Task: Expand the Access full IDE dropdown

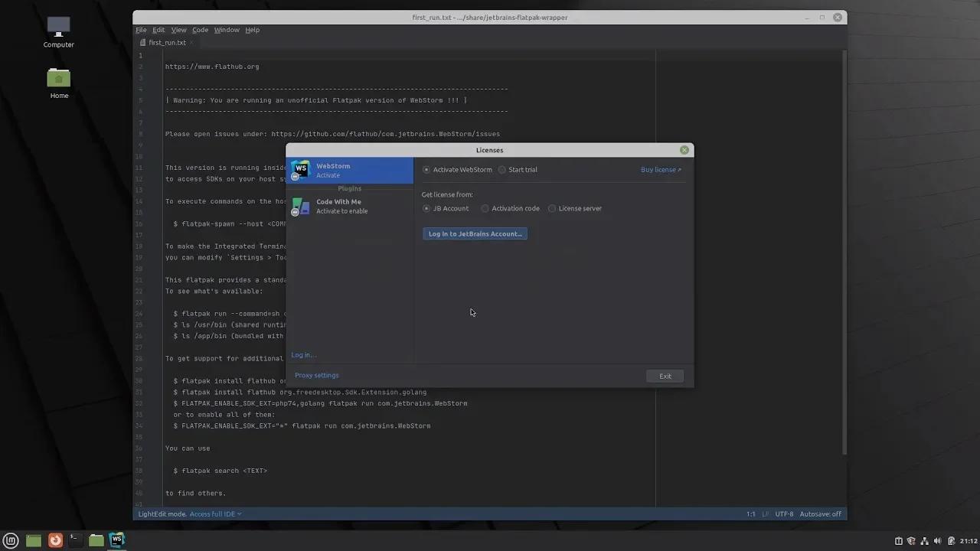Action: [213, 514]
